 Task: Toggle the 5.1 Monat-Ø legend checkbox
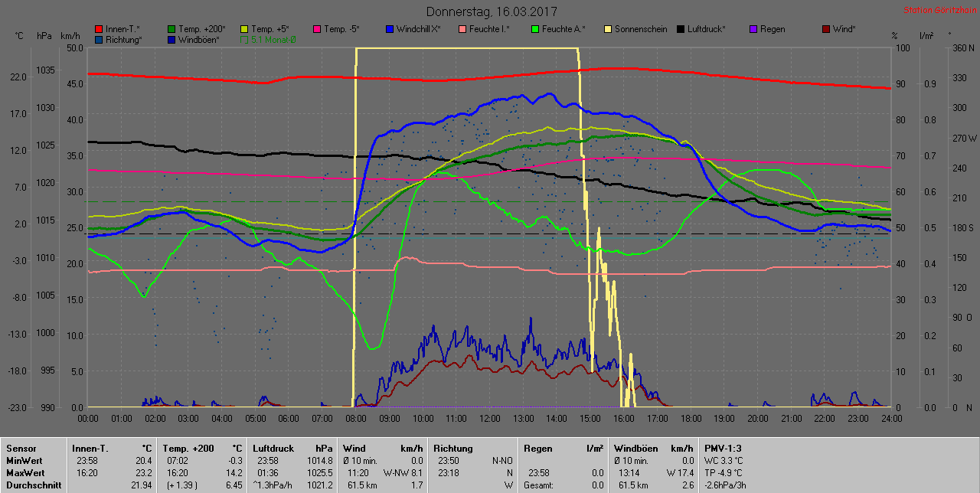click(244, 39)
